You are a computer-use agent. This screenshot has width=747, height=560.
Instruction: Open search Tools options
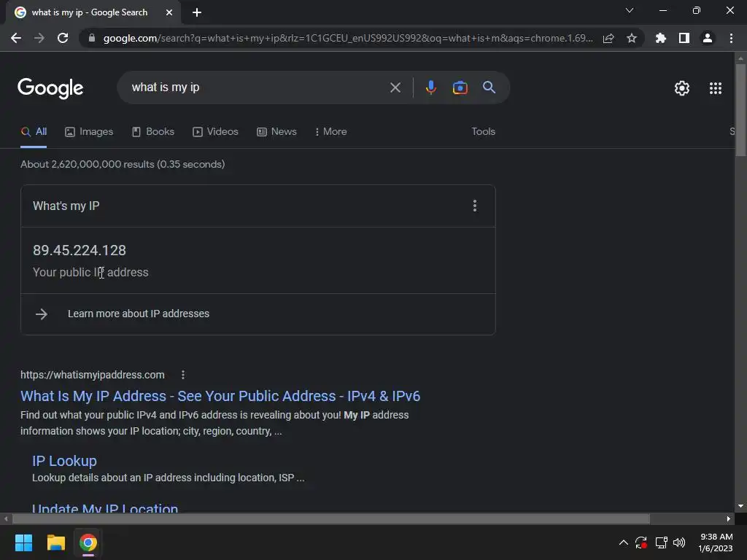pos(483,131)
